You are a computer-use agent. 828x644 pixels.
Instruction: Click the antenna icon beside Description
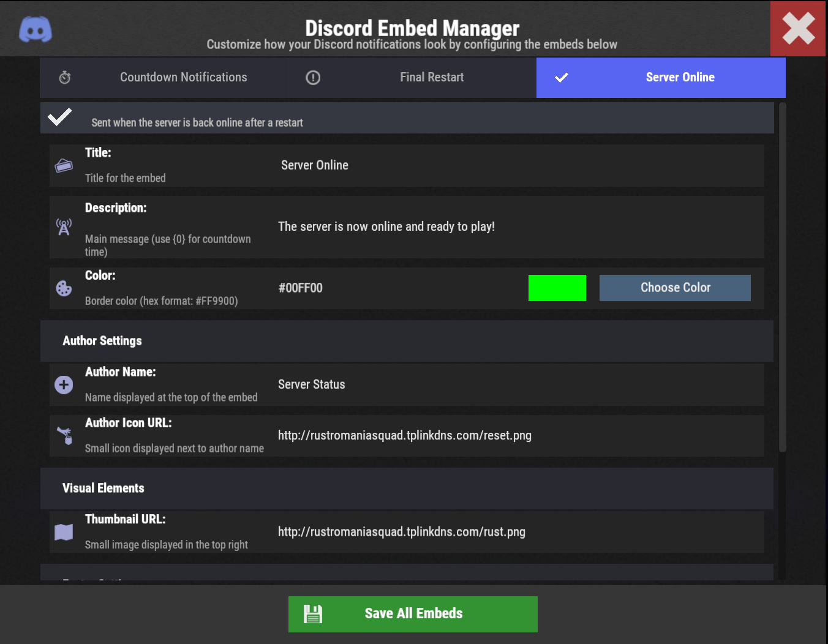64,227
